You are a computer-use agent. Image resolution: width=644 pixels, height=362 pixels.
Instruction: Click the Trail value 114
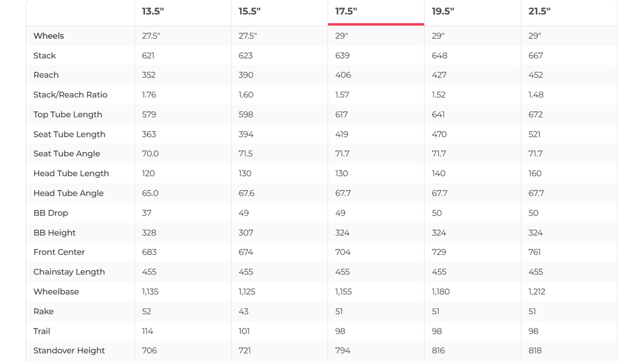tap(147, 331)
